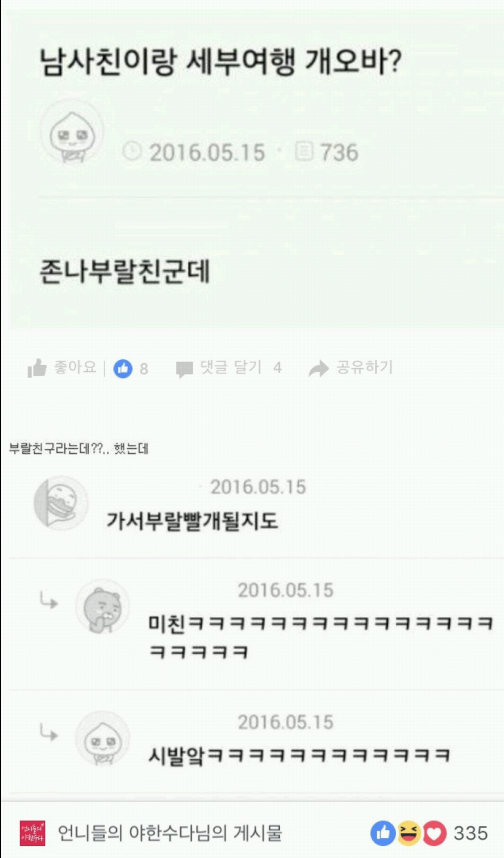The width and height of the screenshot is (504, 858).
Task: Click the post title 남사친이랑 세부여행 개오바?
Action: (x=221, y=62)
